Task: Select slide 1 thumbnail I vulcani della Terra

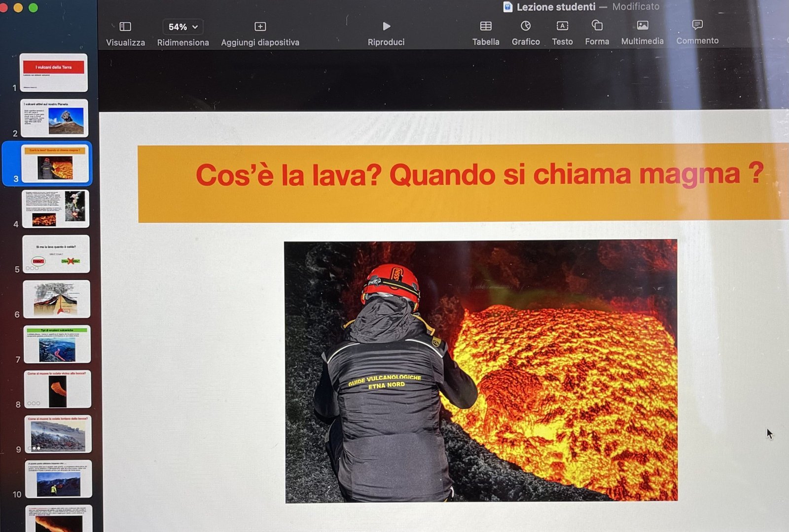Action: point(54,72)
